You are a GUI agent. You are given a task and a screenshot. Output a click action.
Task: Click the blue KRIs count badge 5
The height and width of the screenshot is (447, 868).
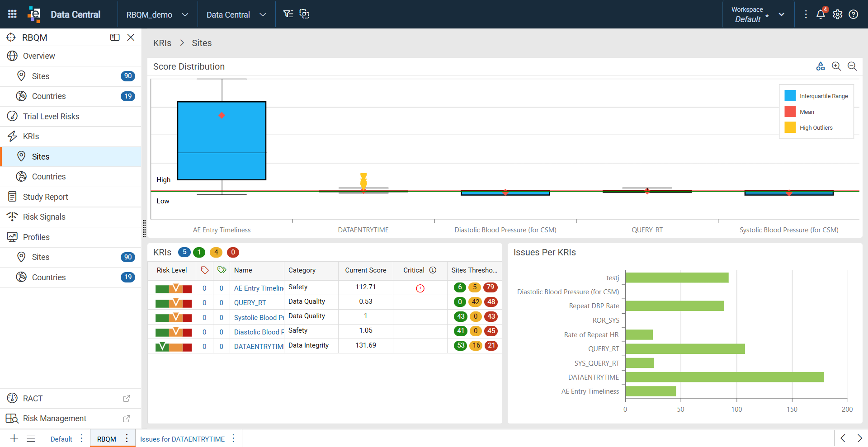[184, 252]
